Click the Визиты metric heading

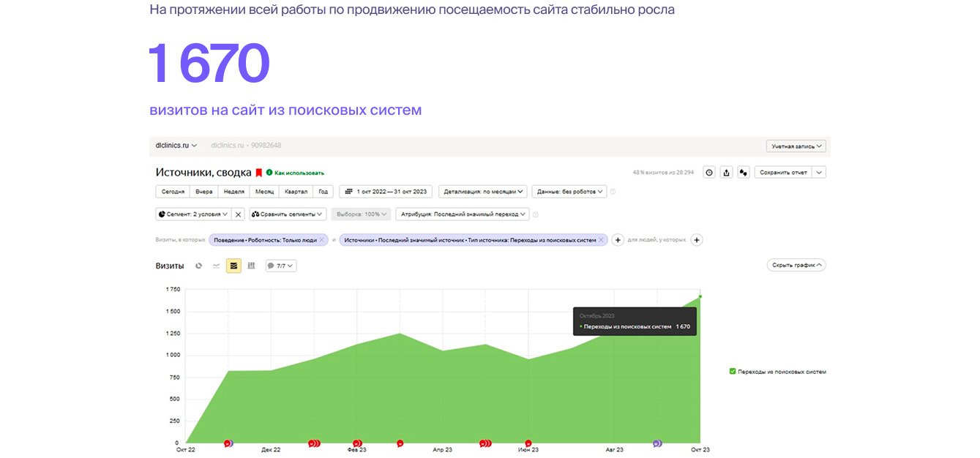coord(170,266)
